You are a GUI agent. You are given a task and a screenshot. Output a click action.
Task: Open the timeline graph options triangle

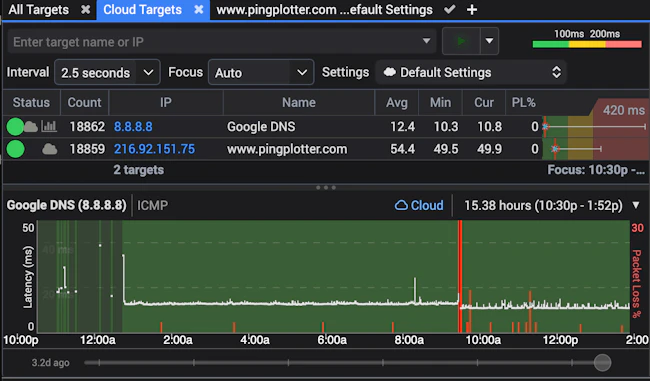[x=636, y=205]
